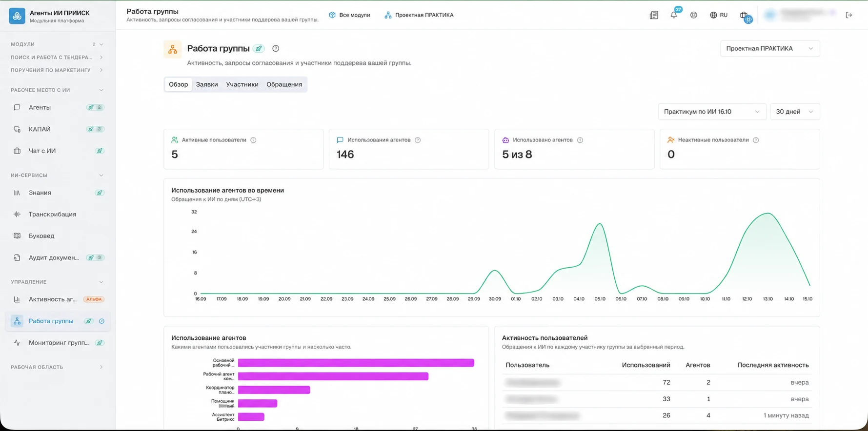Image resolution: width=868 pixels, height=431 pixels.
Task: Open the Проектная ПРАКТИКА group dropdown
Action: [770, 48]
